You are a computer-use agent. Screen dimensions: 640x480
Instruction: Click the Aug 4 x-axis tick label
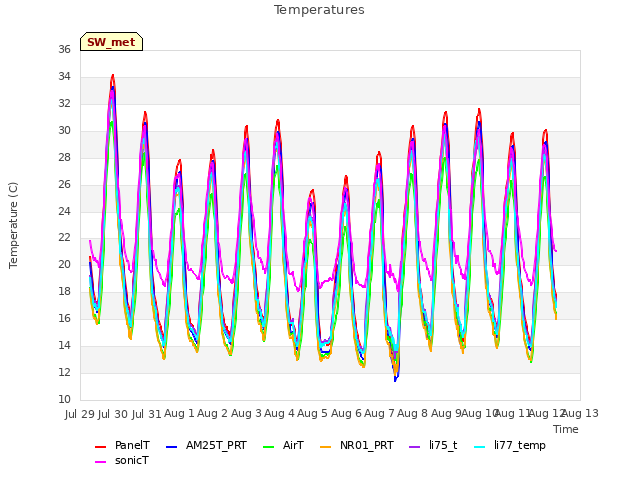point(279,413)
